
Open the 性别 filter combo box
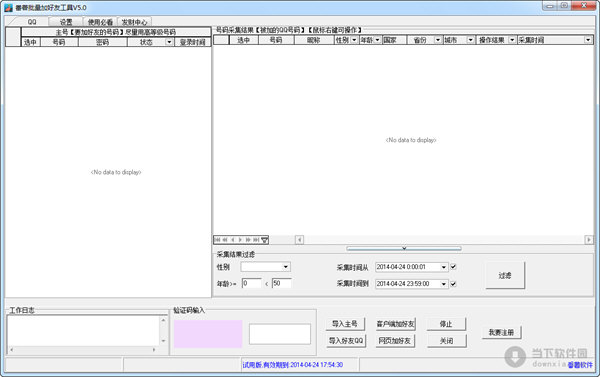266,267
